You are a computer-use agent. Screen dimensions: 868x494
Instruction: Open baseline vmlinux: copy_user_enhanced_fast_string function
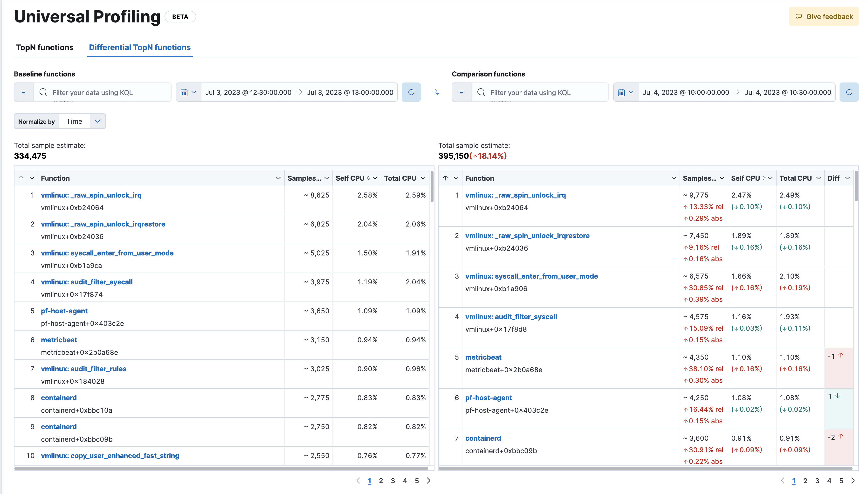click(x=110, y=456)
